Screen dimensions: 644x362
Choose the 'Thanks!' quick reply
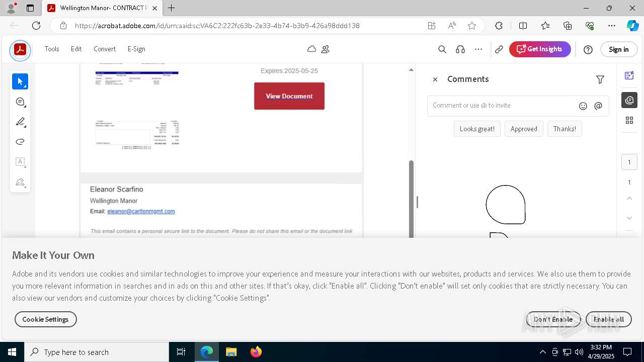(565, 129)
